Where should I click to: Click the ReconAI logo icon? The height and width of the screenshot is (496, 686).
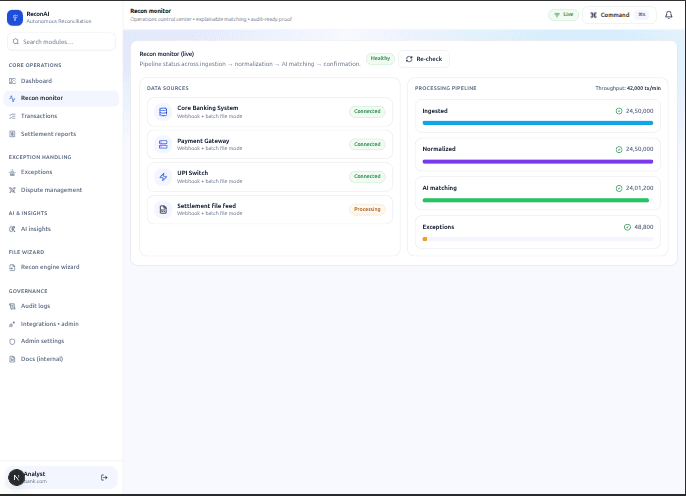pyautogui.click(x=15, y=17)
